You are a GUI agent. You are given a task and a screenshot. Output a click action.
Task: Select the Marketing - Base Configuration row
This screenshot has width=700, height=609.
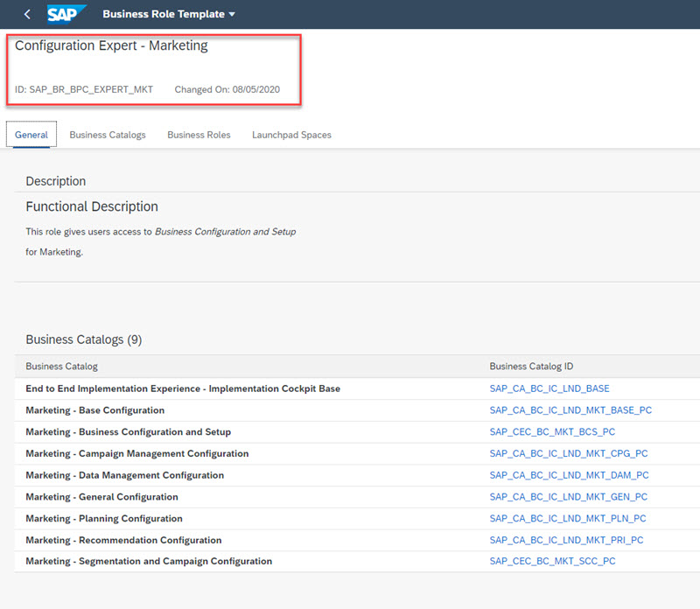point(357,409)
